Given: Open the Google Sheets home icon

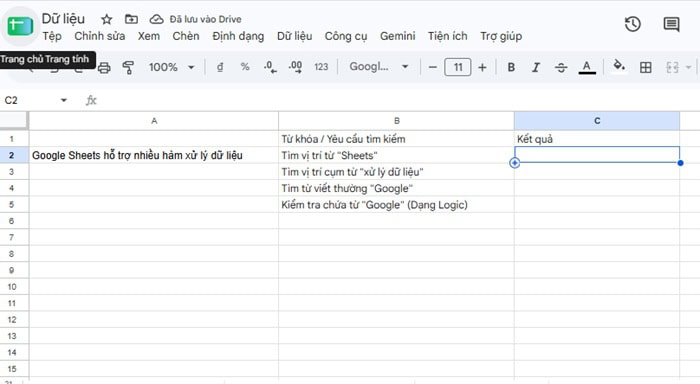Looking at the screenshot, I should (x=20, y=26).
